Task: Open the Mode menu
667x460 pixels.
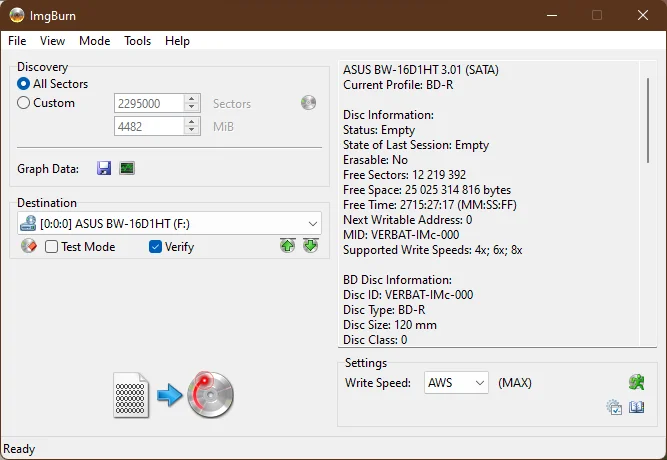Action: (x=94, y=41)
